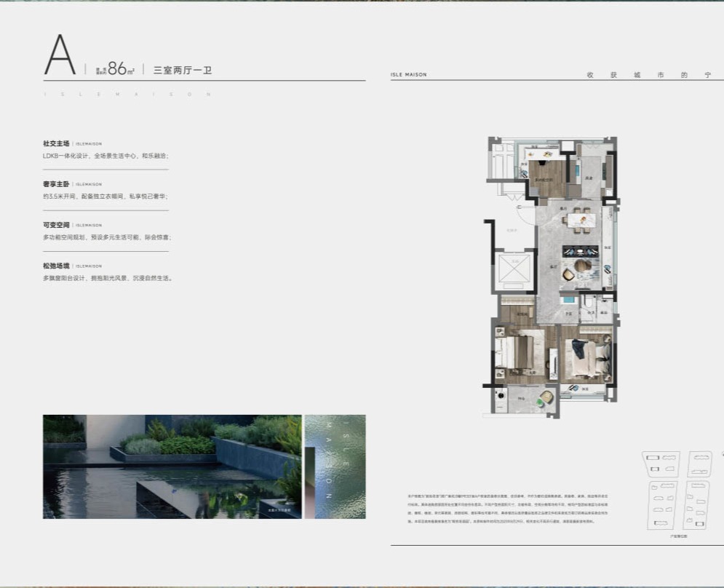Click the LDKB一体化设计 description line
The height and width of the screenshot is (588, 724).
coord(106,156)
